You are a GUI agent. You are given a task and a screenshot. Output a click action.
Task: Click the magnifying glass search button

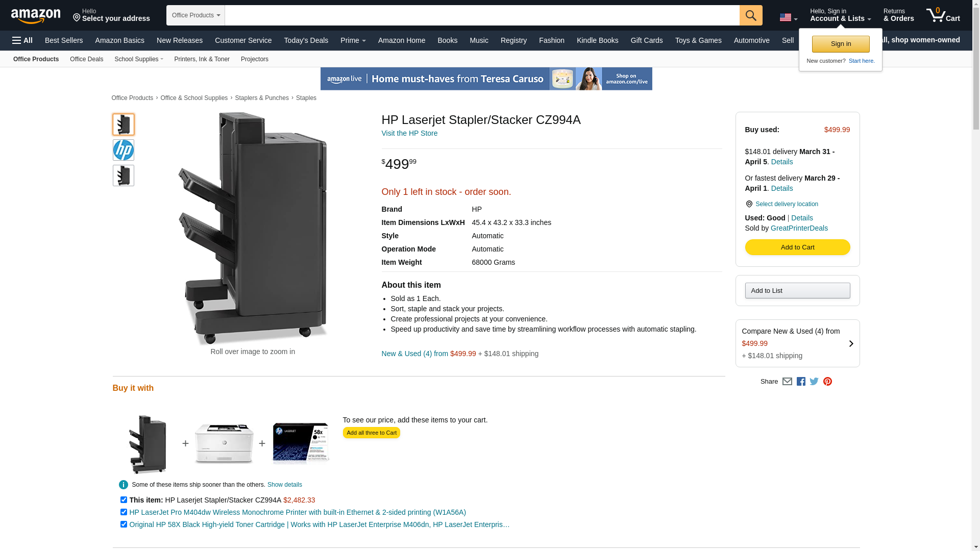click(x=751, y=15)
